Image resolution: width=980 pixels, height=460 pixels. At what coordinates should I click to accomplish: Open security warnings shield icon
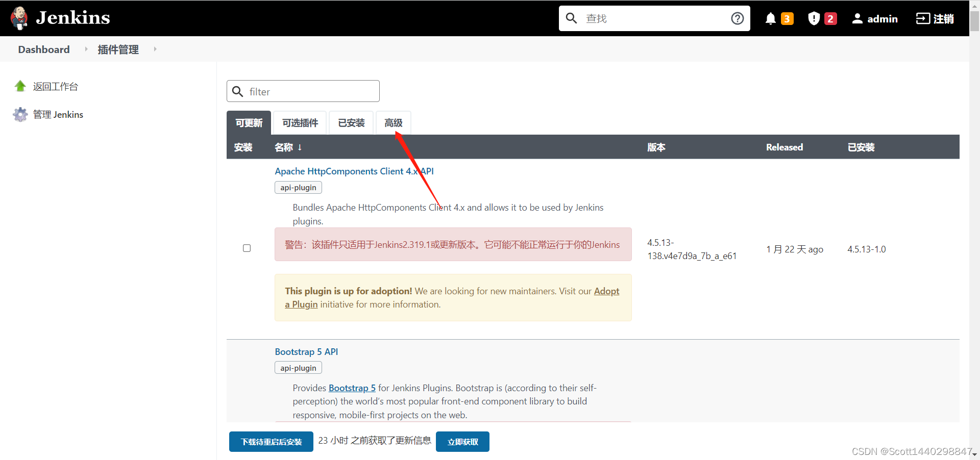[814, 19]
